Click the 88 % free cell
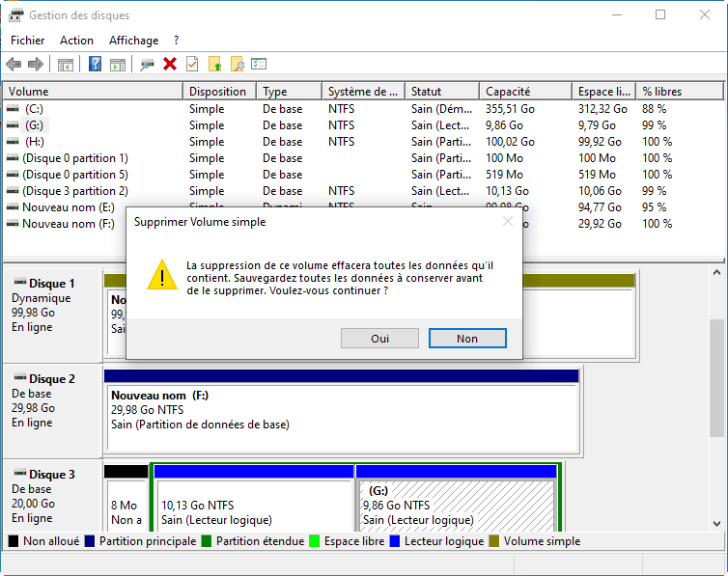The width and height of the screenshot is (728, 576). coord(655,109)
